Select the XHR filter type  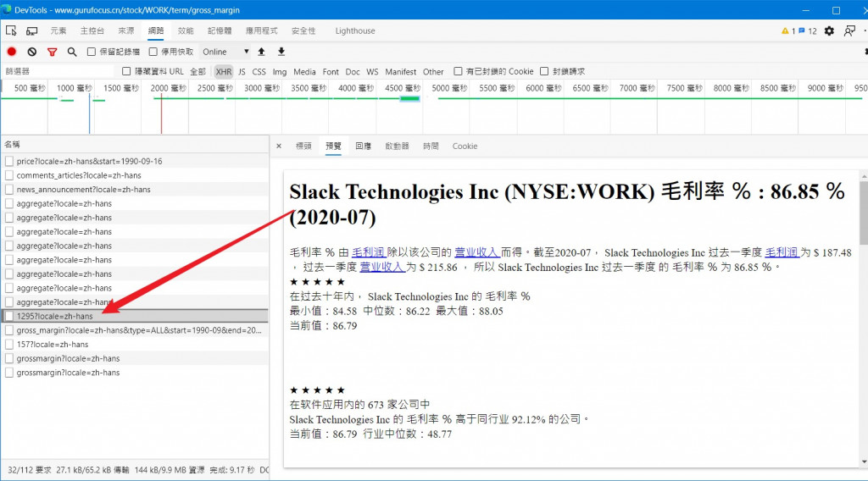click(224, 71)
